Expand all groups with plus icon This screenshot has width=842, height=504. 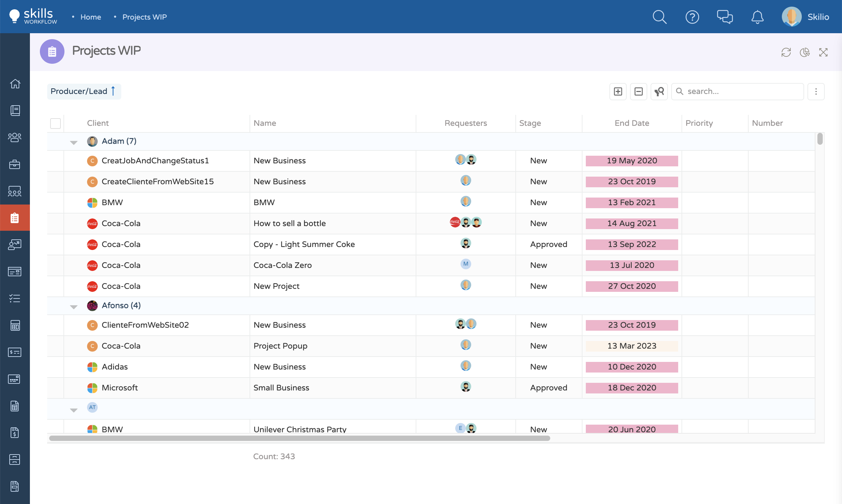click(x=618, y=91)
